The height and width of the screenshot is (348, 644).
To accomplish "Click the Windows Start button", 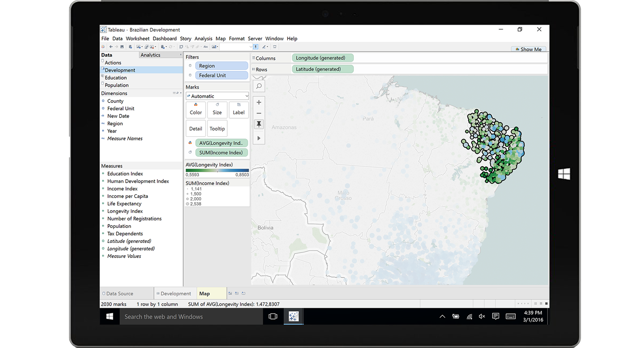I will pyautogui.click(x=110, y=316).
